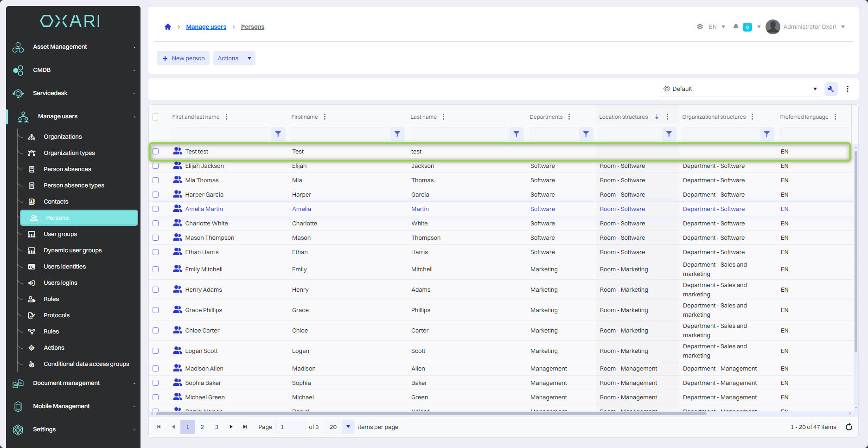Open User groups in the sidebar
The width and height of the screenshot is (868, 448).
60,234
